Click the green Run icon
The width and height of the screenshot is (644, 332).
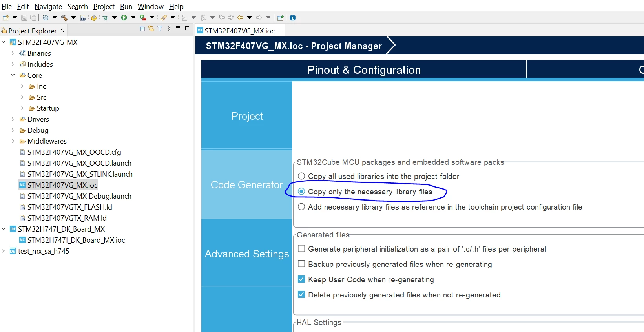click(x=124, y=18)
